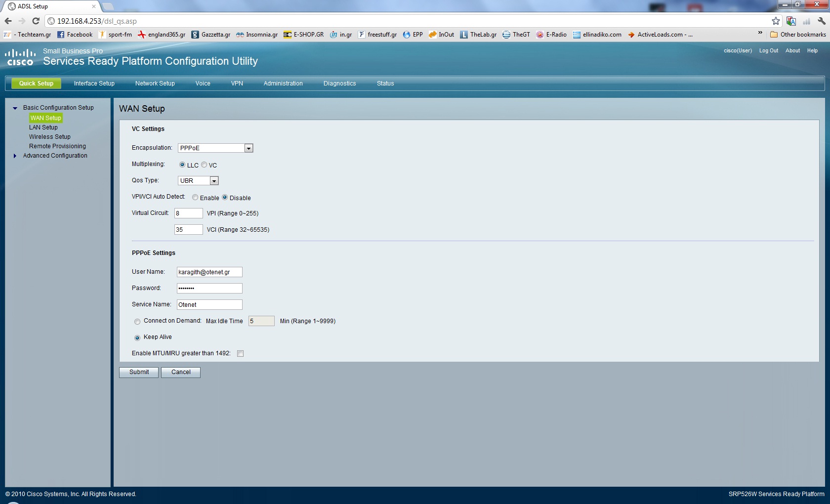
Task: Check Enable MTU/MRU greater than 1492
Action: point(241,353)
